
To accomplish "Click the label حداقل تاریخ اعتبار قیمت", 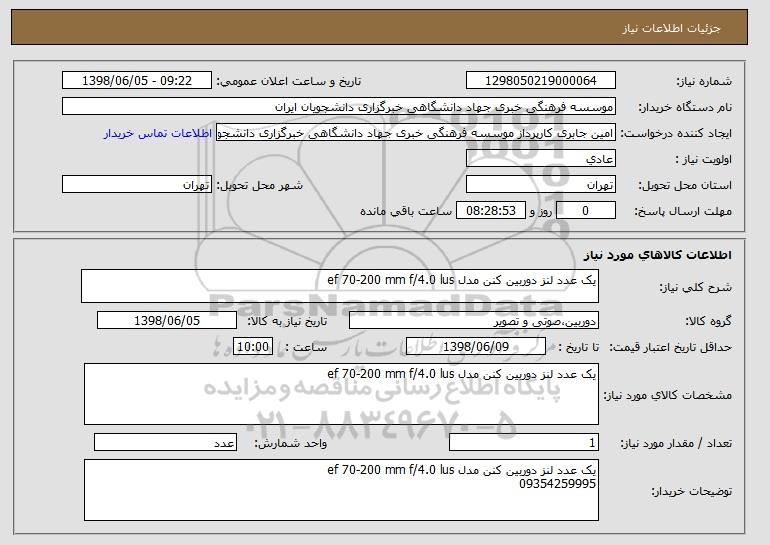I will pos(671,347).
